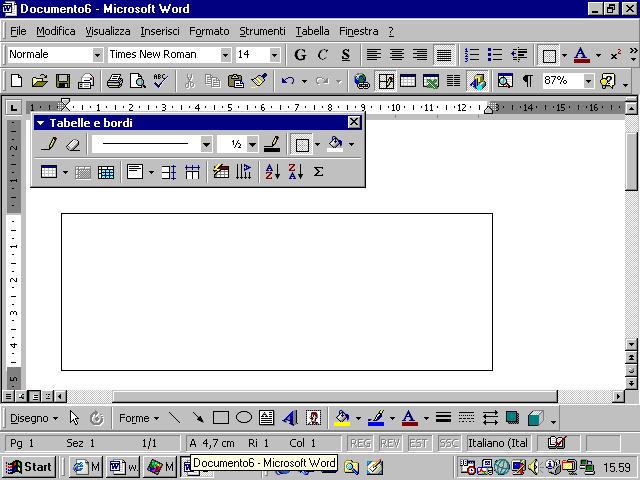This screenshot has height=480, width=640.
Task: Click the Windows Start button
Action: tap(28, 467)
